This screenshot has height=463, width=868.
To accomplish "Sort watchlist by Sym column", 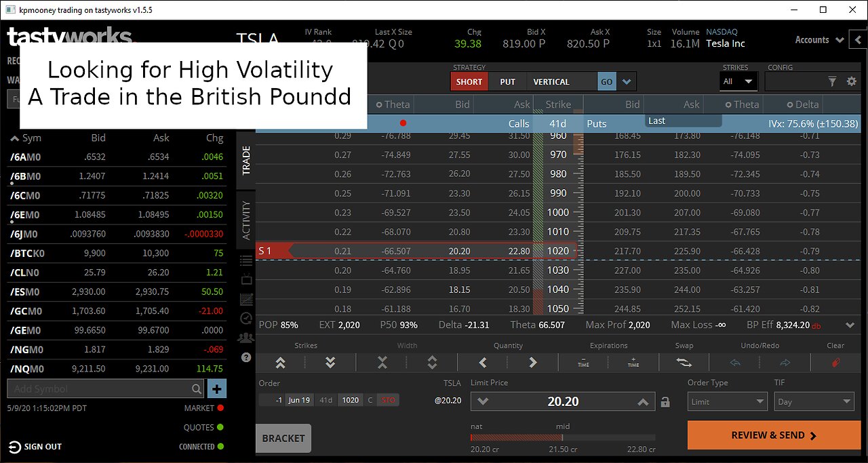I will point(26,138).
